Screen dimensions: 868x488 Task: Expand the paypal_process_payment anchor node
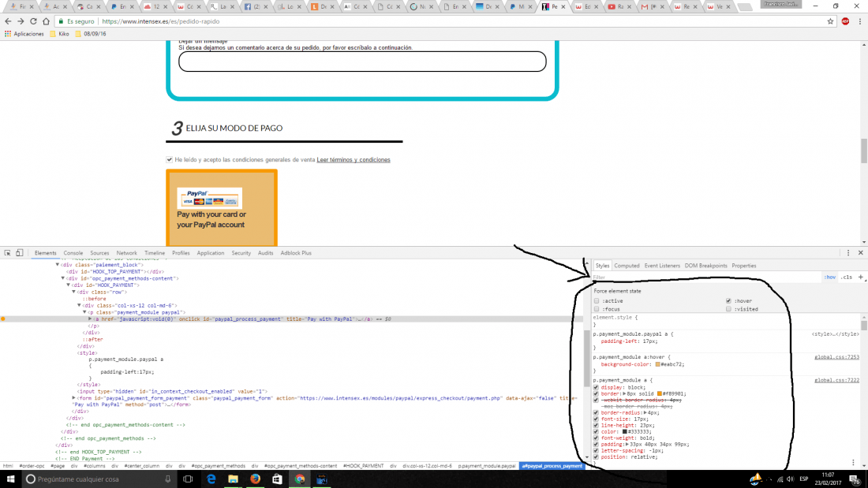(x=90, y=319)
